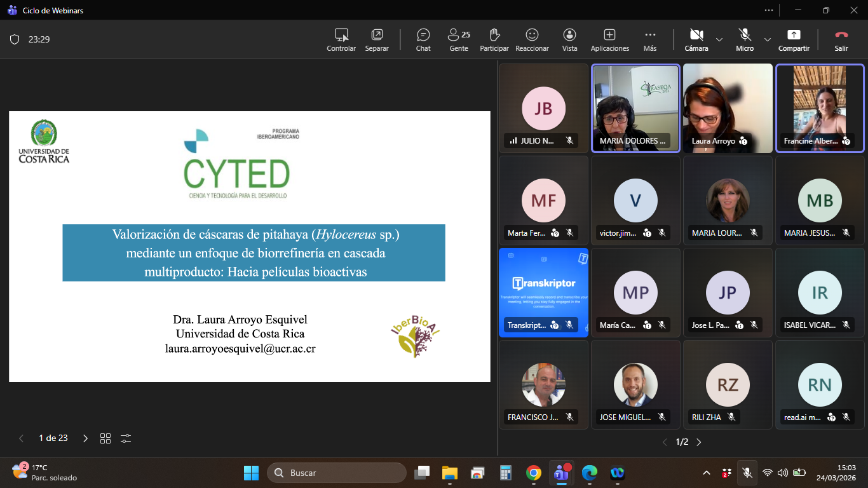The image size is (868, 488).
Task: Click Controlar to take control
Action: (x=341, y=39)
